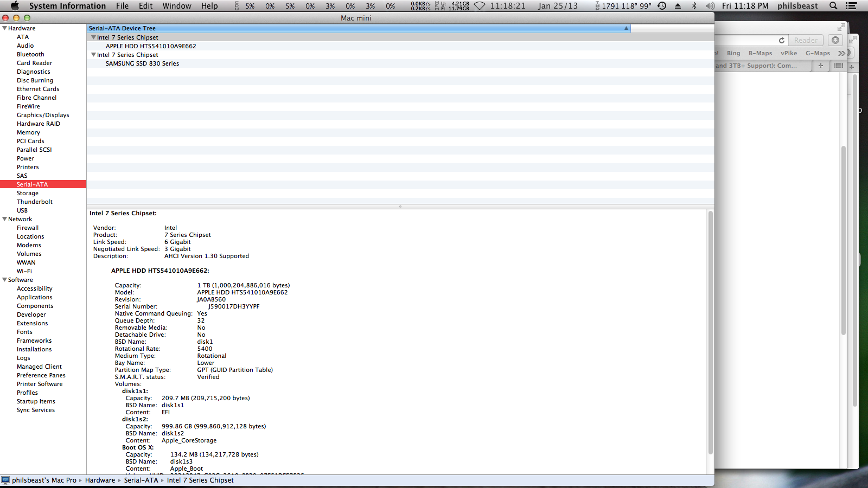Click Safari's reload page icon
Screen dimensions: 868x488
pyautogui.click(x=782, y=40)
